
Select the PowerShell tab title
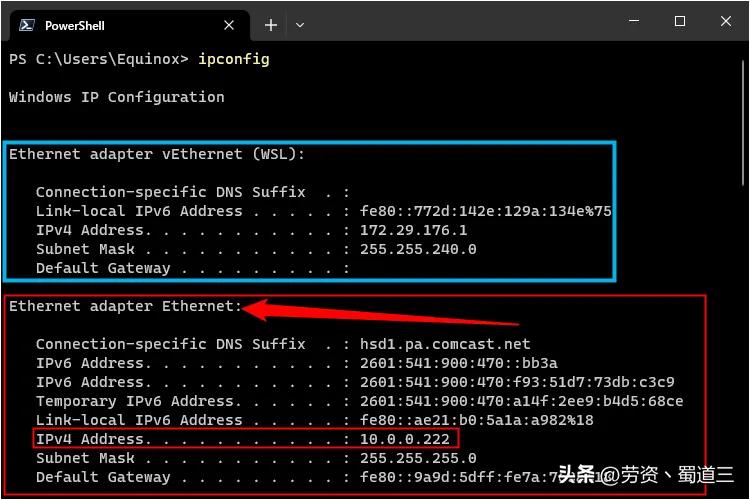pyautogui.click(x=74, y=25)
